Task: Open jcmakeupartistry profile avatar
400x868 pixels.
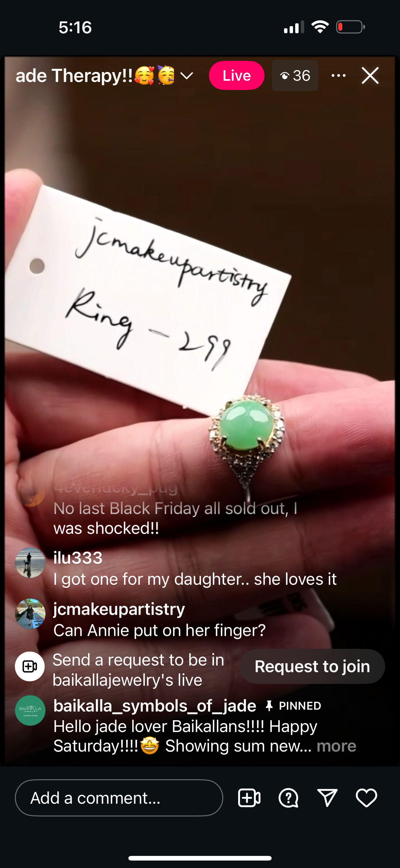Action: [30, 614]
